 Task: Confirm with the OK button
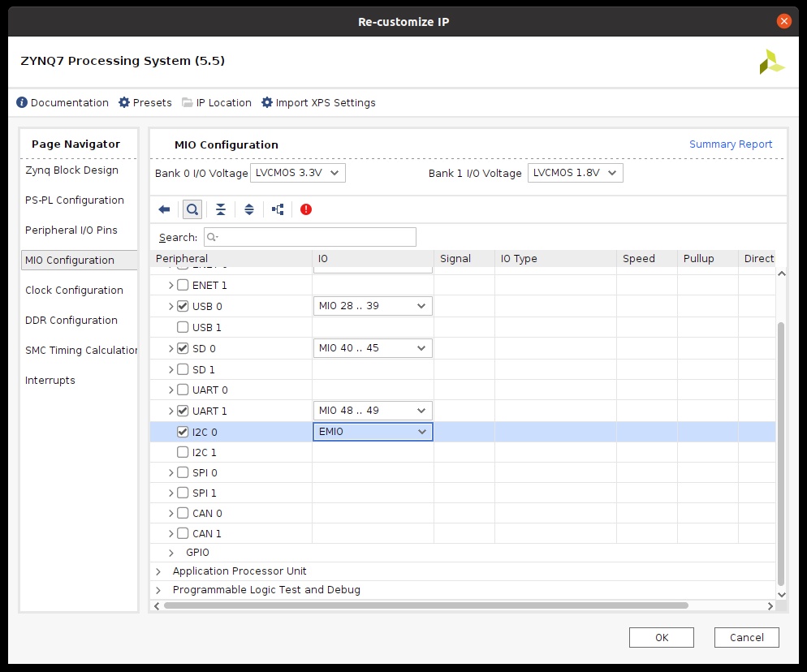(662, 638)
